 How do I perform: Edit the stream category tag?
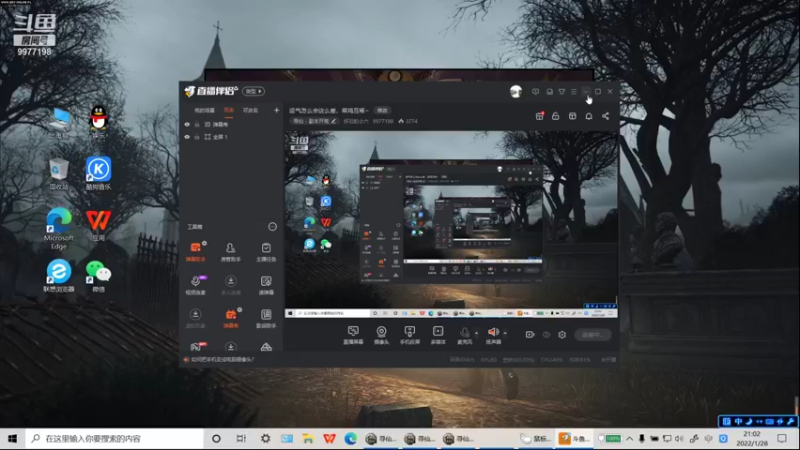[314, 121]
